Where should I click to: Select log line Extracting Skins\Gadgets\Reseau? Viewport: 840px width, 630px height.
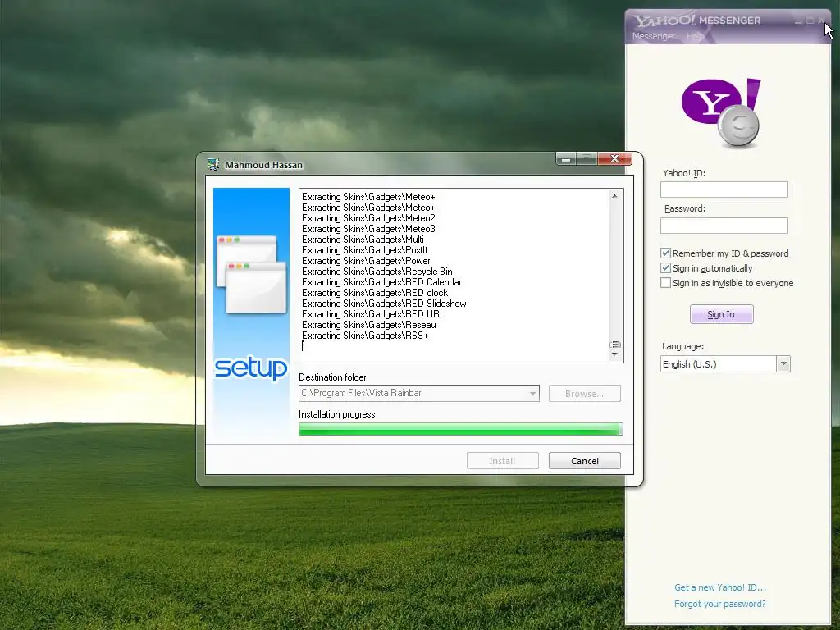point(368,325)
